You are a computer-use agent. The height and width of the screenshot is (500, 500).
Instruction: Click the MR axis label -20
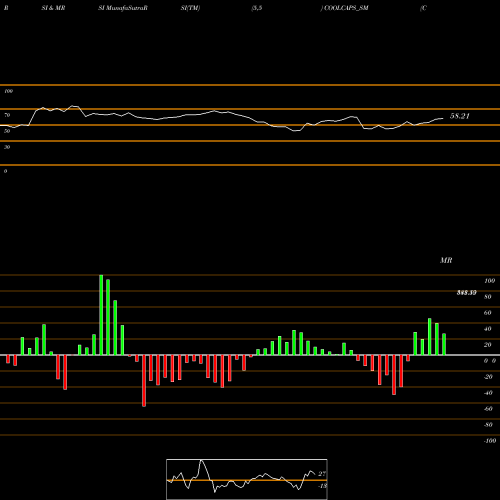pyautogui.click(x=488, y=377)
